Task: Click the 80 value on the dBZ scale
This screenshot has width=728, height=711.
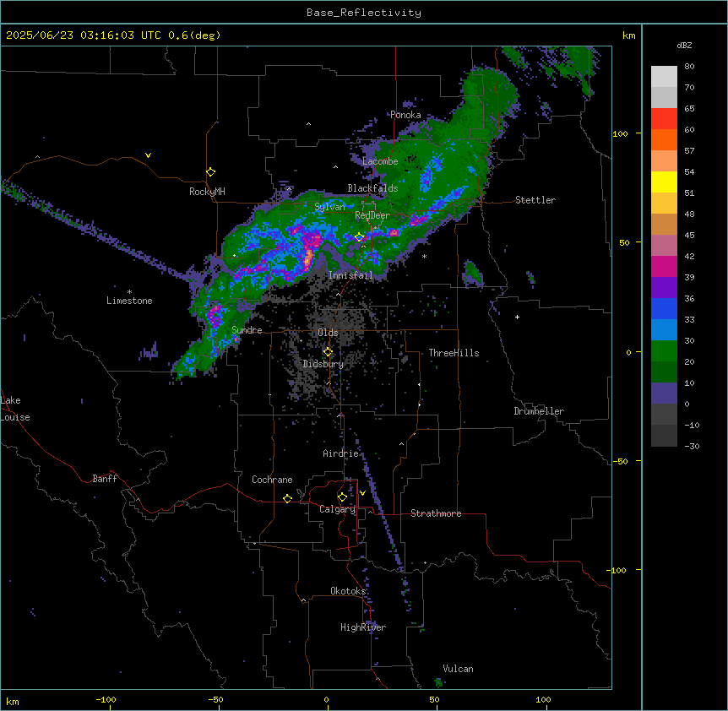Action: coord(689,67)
